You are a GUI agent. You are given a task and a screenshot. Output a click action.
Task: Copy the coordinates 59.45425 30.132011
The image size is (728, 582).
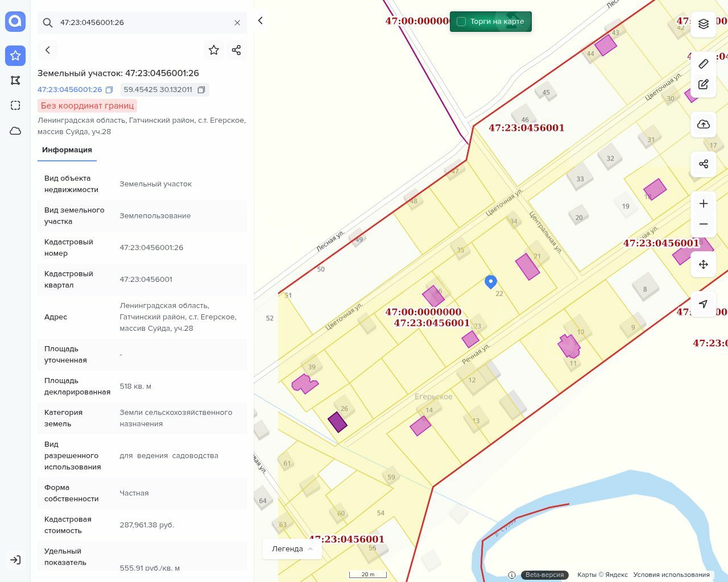[201, 90]
